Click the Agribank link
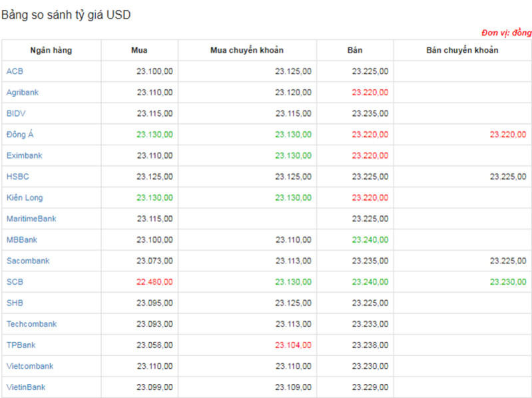The image size is (532, 398). [x=23, y=93]
